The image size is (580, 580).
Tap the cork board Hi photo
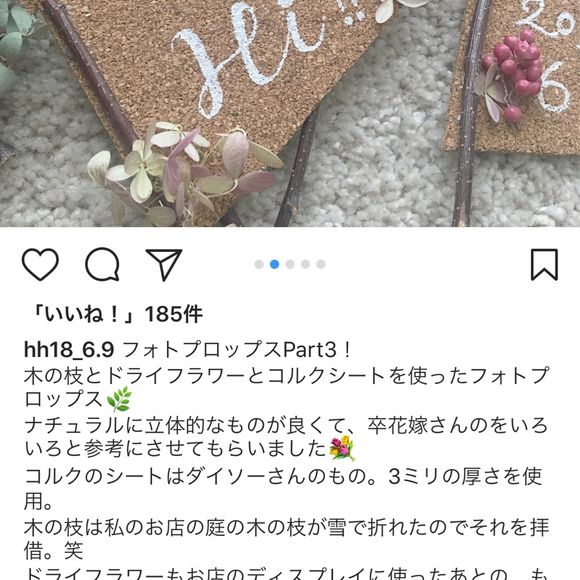click(x=290, y=113)
